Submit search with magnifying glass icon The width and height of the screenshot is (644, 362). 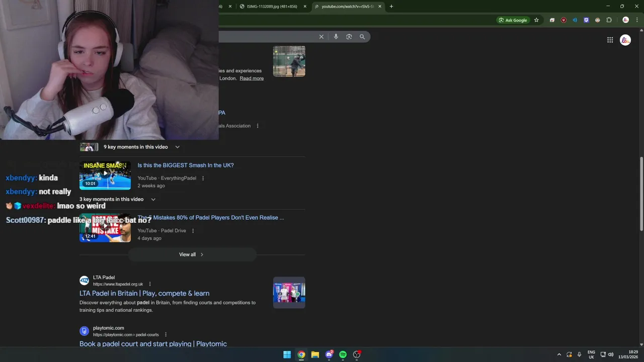(x=362, y=37)
